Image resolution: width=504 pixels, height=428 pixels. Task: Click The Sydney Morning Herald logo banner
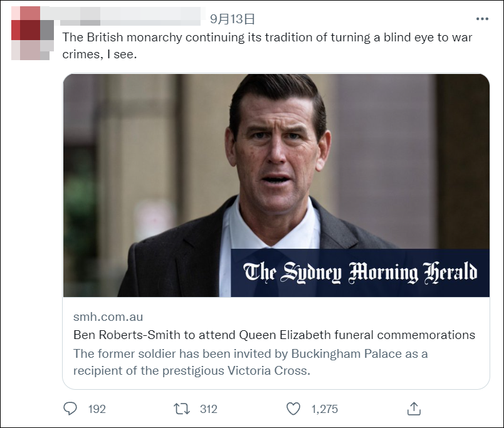(360, 273)
